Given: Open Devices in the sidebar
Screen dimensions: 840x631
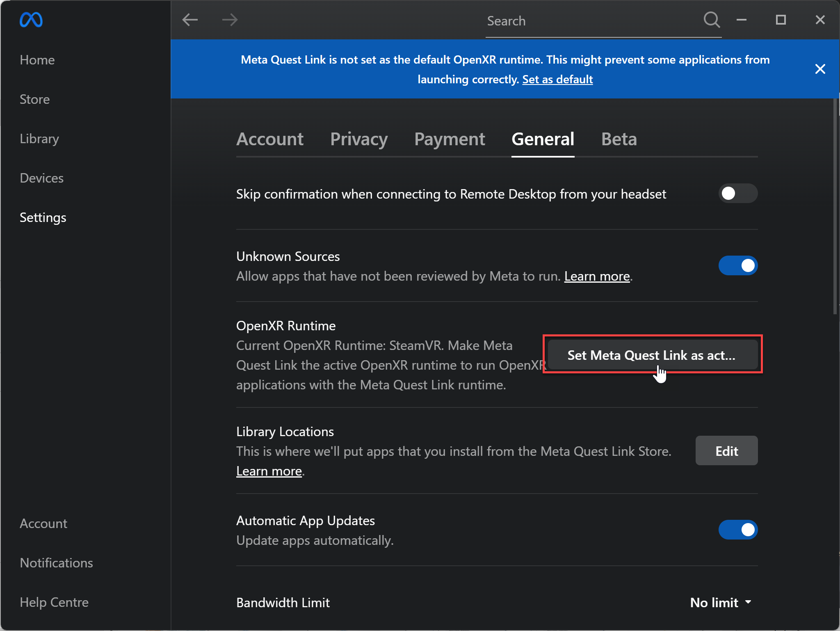Looking at the screenshot, I should tap(42, 178).
